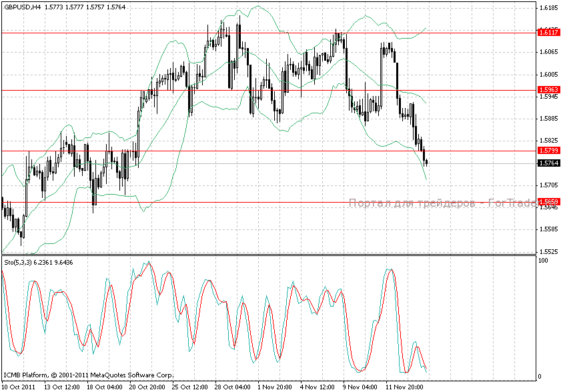Click the last candlestick at current price
The height and width of the screenshot is (392, 561).
[426, 163]
